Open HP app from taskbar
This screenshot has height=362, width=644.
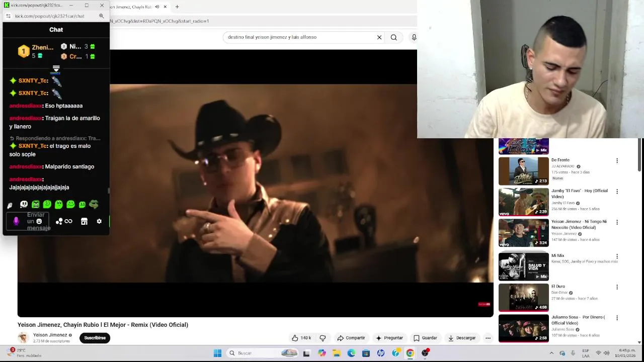coord(381,353)
